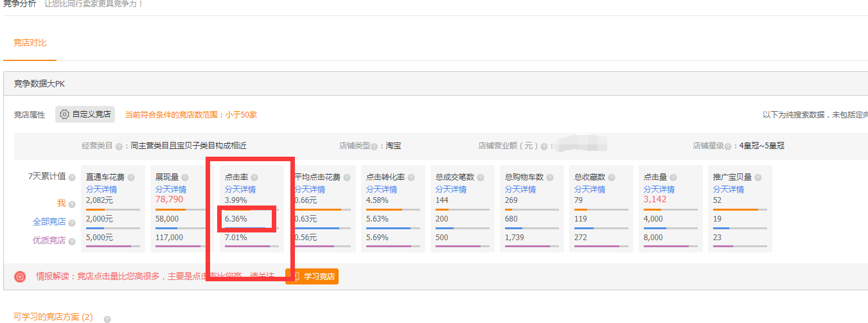Image resolution: width=868 pixels, height=323 pixels.
Task: Click help icon next to 经营类目
Action: tap(119, 146)
